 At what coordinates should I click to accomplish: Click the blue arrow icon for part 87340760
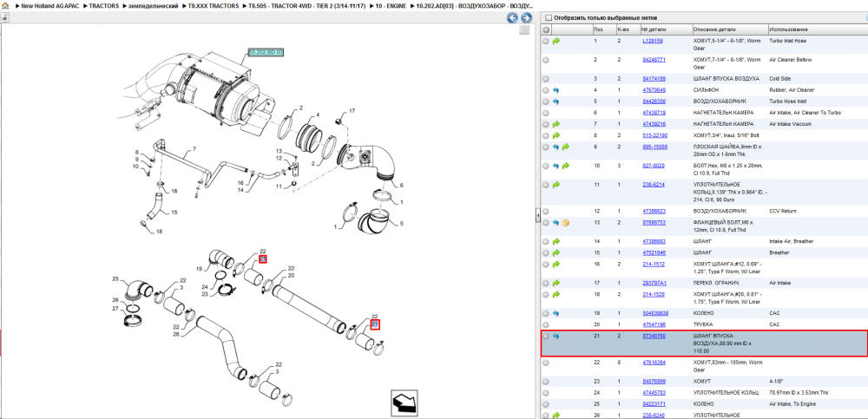click(556, 336)
